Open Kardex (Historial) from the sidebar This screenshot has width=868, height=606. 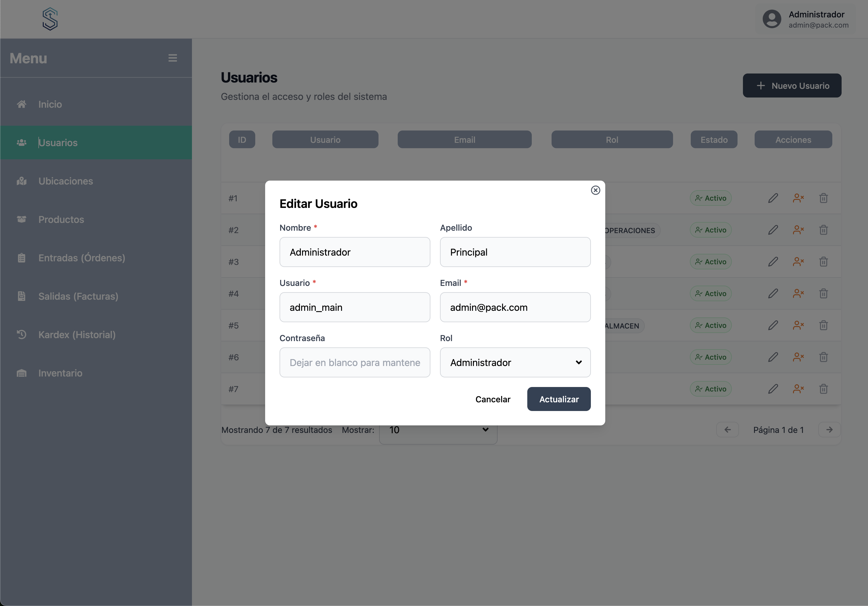pos(77,334)
